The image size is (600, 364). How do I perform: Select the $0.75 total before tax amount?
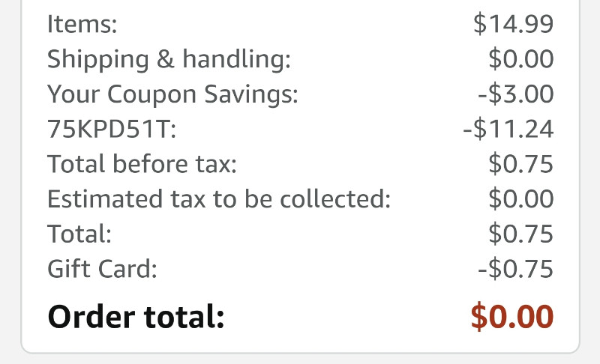tap(520, 164)
